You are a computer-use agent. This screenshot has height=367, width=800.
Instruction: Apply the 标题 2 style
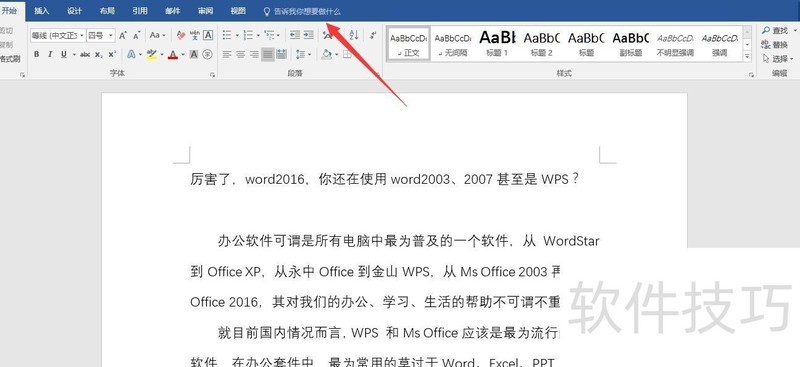coord(541,43)
